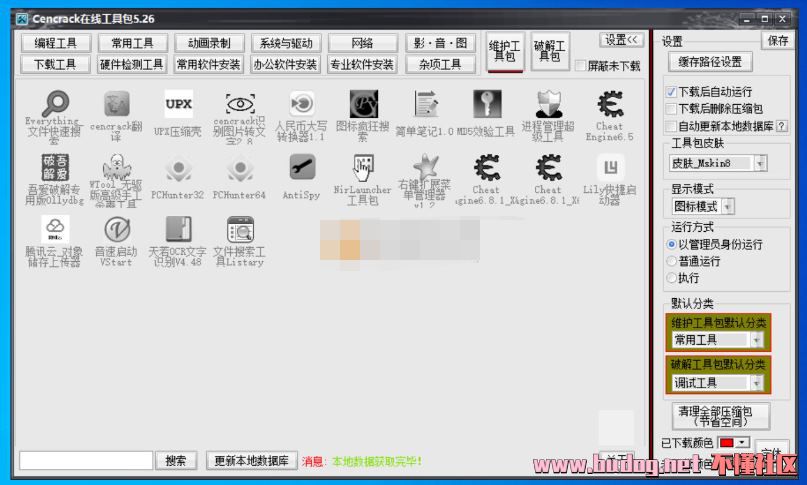The image size is (807, 485).
Task: Select the 常用软件安装 category
Action: pos(208,64)
